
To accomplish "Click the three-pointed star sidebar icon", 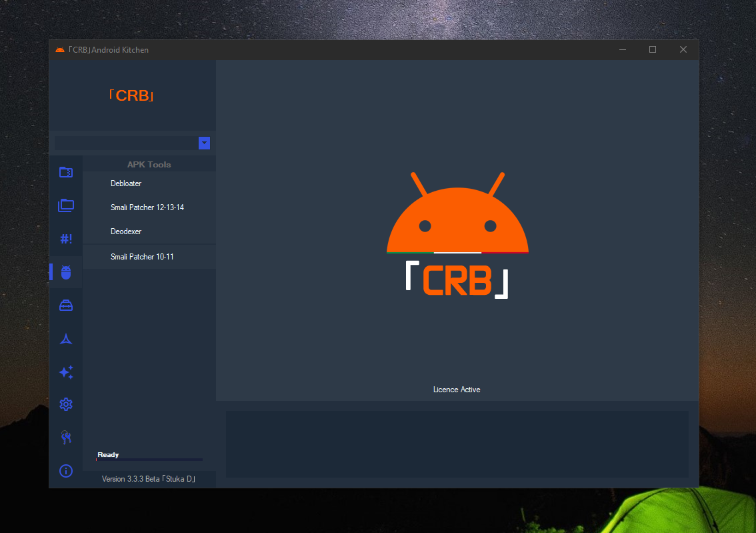I will [66, 339].
